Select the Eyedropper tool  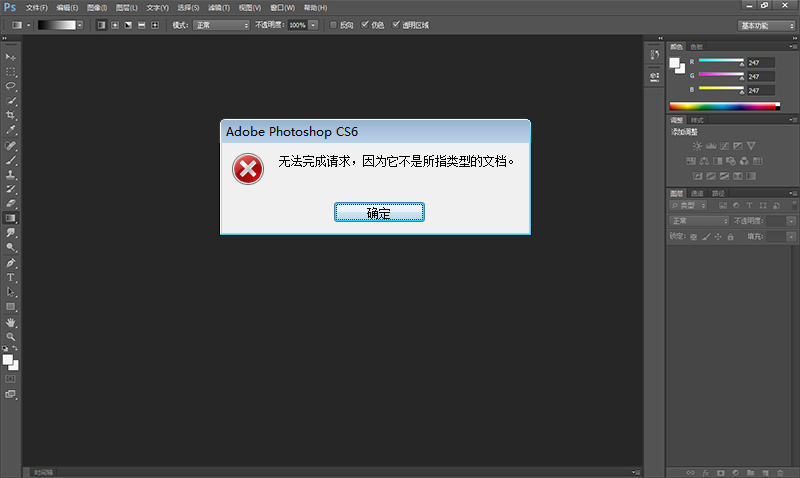10,130
